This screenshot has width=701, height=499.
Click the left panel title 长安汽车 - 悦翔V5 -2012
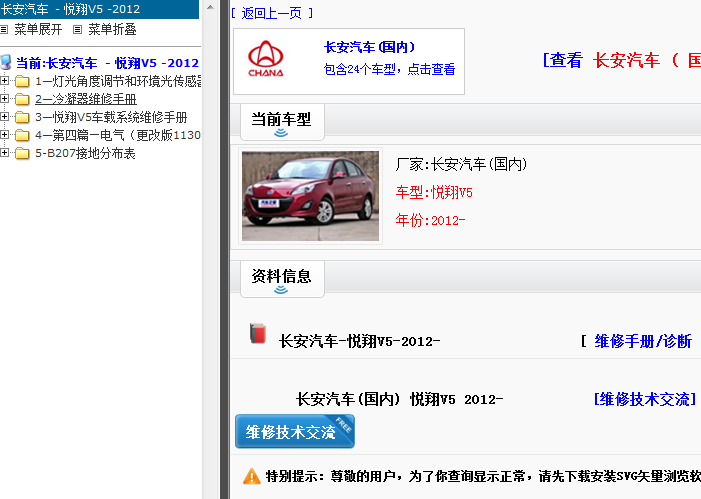click(x=70, y=9)
